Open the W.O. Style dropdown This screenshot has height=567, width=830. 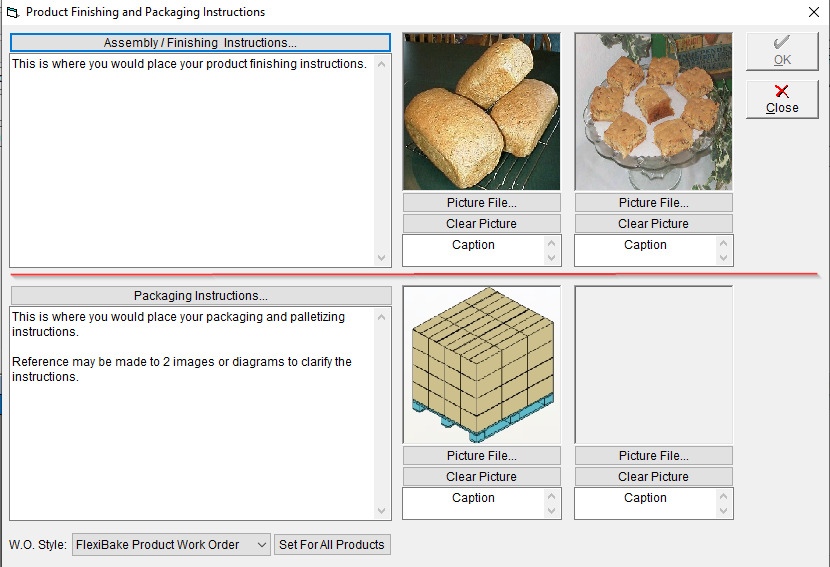tap(171, 544)
